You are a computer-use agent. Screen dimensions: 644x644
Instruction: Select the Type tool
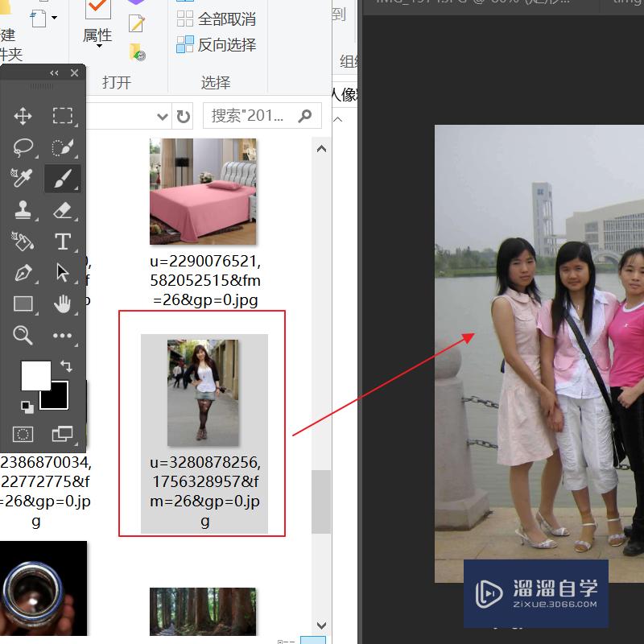point(62,241)
